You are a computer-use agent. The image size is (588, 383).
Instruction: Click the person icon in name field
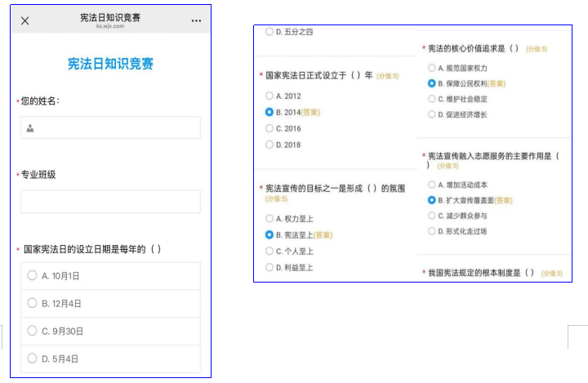[30, 128]
